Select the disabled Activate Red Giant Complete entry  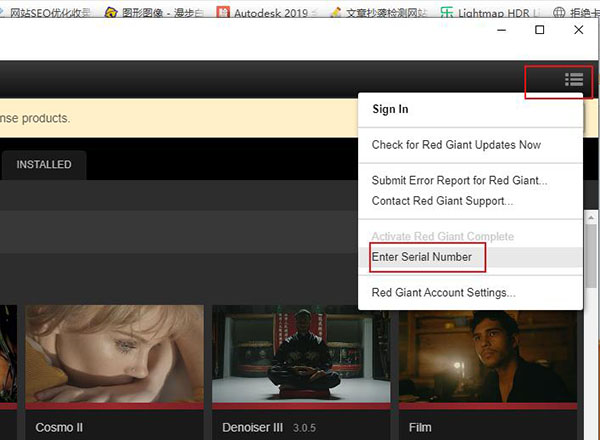(443, 236)
